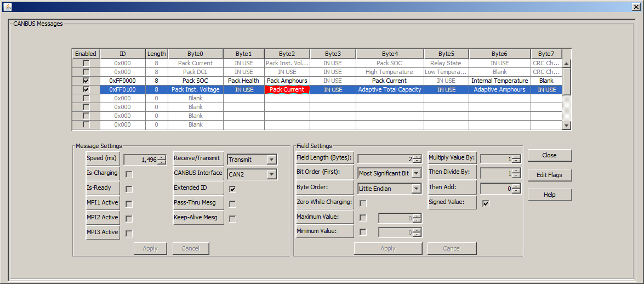Decrease Then Divide By spinner

click(x=516, y=176)
